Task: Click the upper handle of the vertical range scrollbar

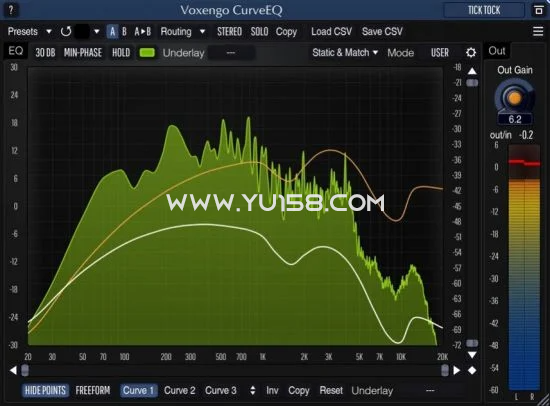Action: pyautogui.click(x=472, y=83)
